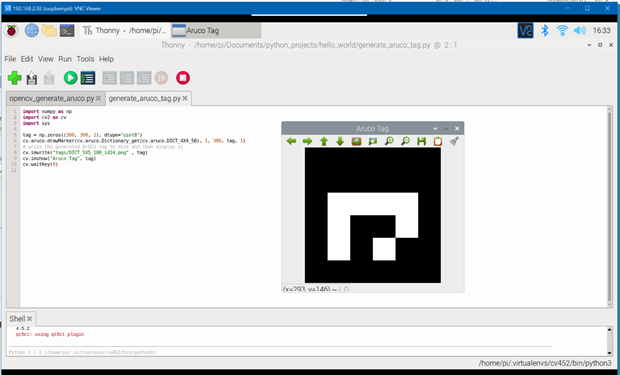Screen dimensions: 620x375
Task: Click the cv.imwrite code line
Action: (85, 152)
